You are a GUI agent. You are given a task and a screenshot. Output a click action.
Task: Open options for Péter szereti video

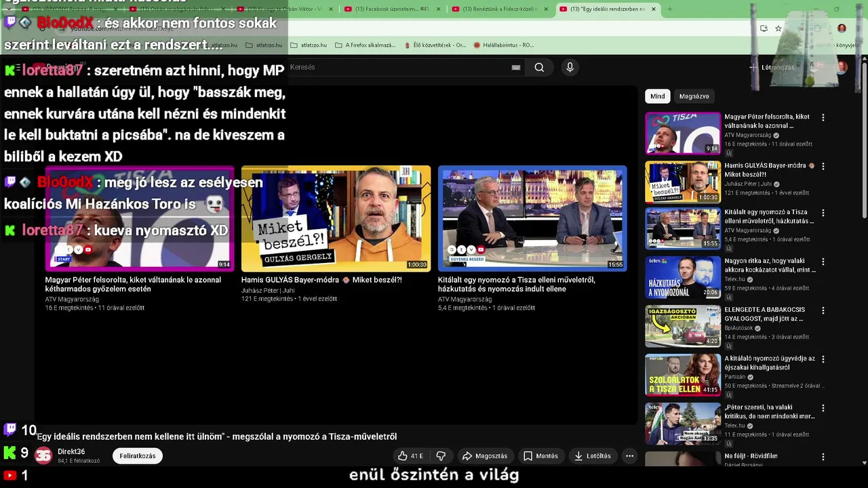823,408
